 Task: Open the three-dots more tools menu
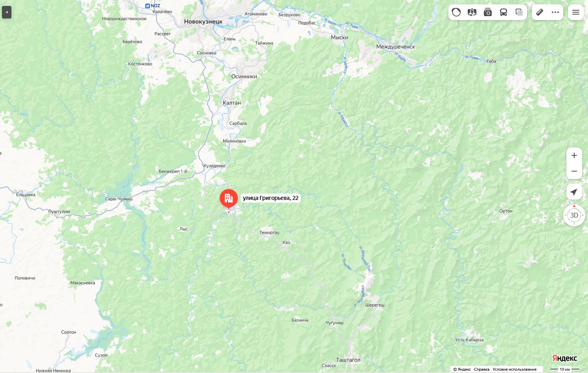(x=555, y=12)
